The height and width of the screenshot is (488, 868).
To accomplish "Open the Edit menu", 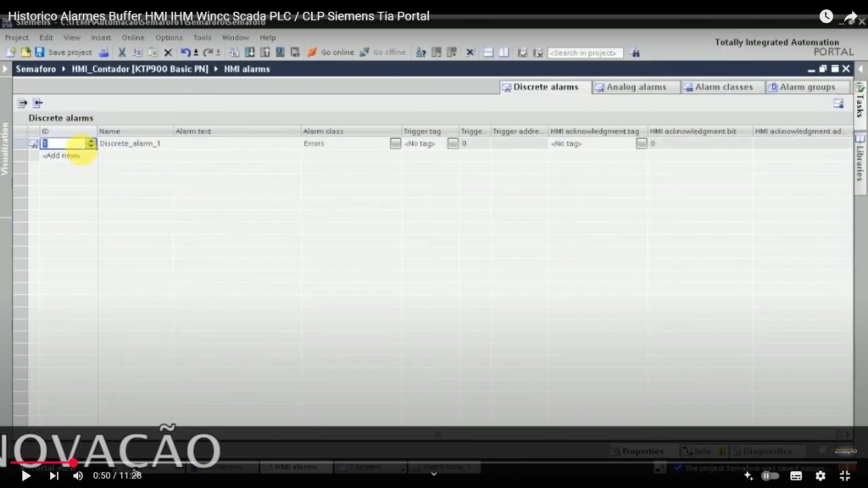I will (x=46, y=37).
